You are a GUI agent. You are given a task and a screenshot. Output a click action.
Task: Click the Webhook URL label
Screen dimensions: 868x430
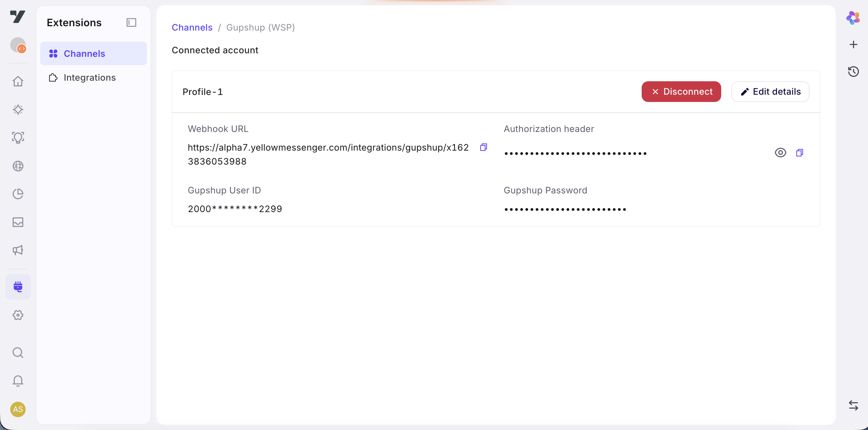(218, 129)
